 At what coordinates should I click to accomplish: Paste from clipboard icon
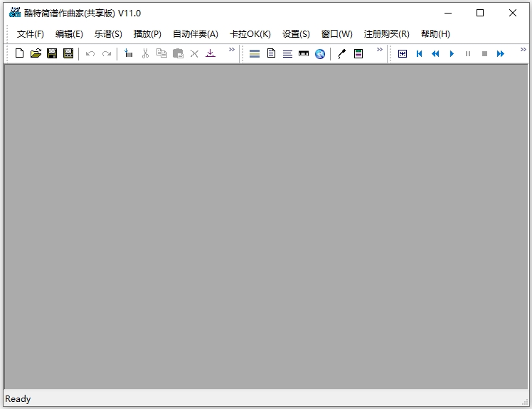click(178, 53)
